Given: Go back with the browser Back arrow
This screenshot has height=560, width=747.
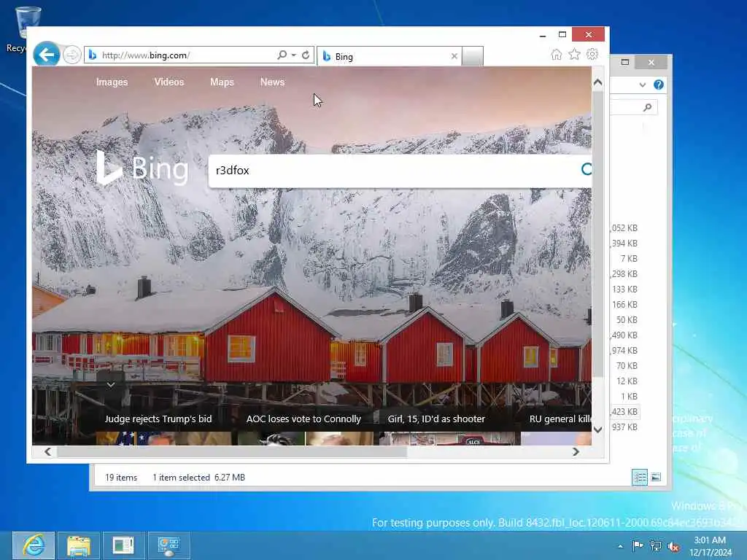Looking at the screenshot, I should pos(46,55).
